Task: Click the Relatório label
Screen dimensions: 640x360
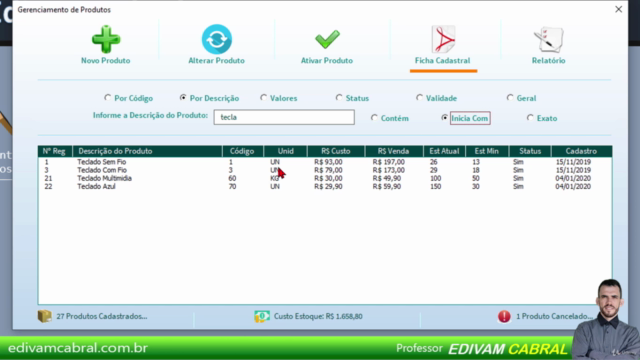Action: (549, 60)
